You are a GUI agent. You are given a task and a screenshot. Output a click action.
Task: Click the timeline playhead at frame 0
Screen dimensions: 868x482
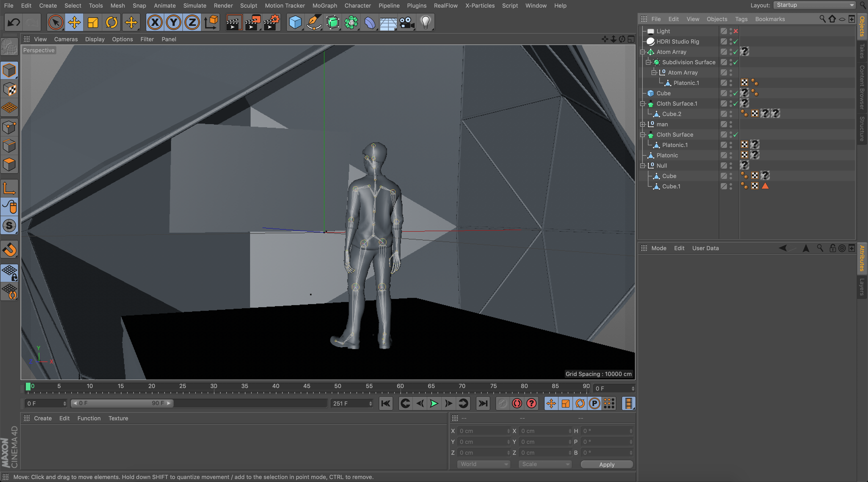[x=28, y=387]
